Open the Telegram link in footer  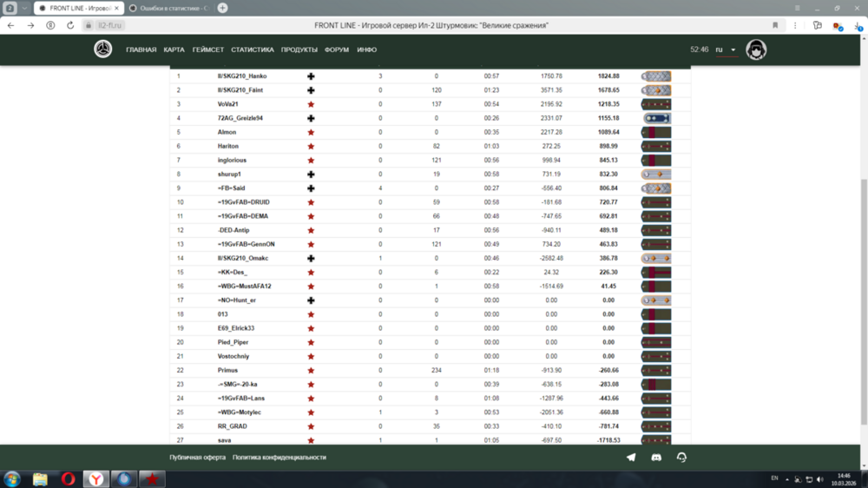631,458
